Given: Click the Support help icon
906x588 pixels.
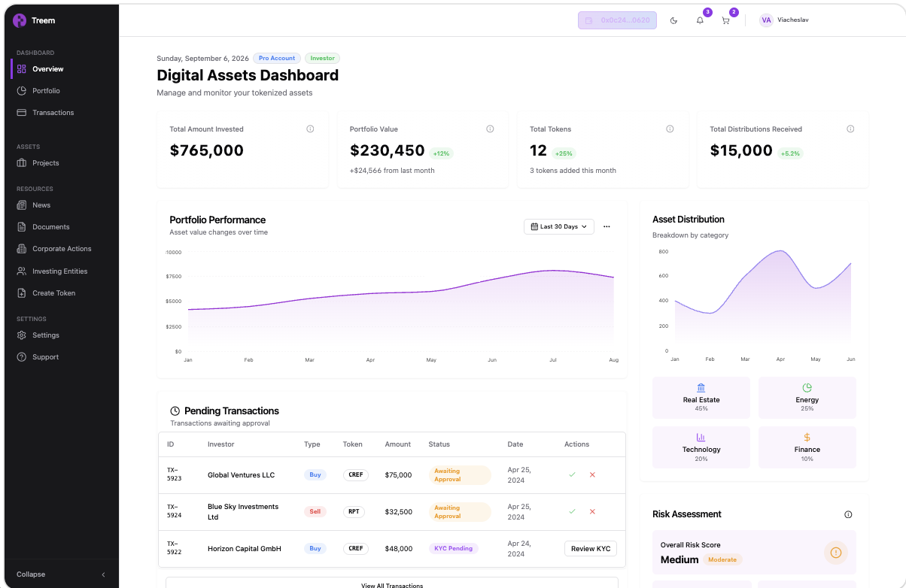Looking at the screenshot, I should [22, 357].
